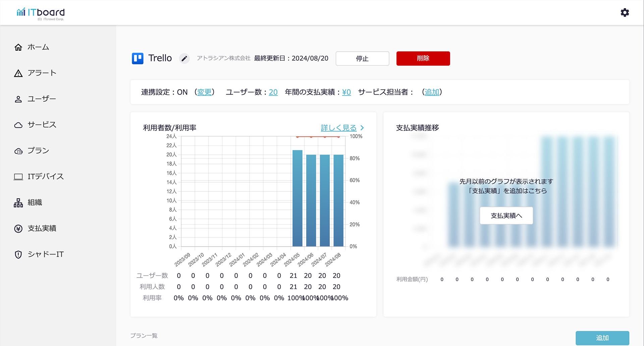
Task: Go to the プラン menu item
Action: 38,151
